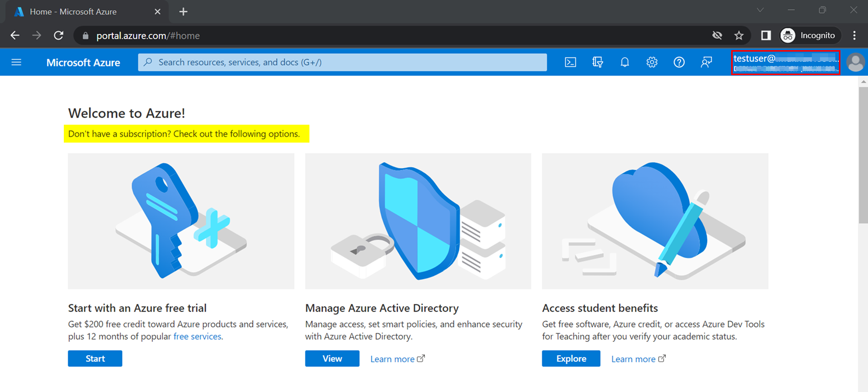Bookmark this page with the star
The image size is (868, 392).
[x=739, y=35]
